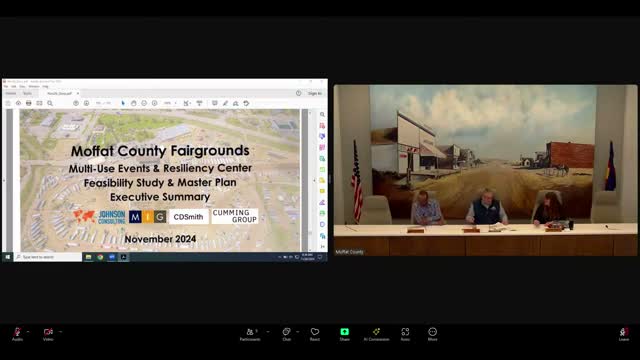
Task: Open File Explorer from the taskbar
Action: point(88,257)
